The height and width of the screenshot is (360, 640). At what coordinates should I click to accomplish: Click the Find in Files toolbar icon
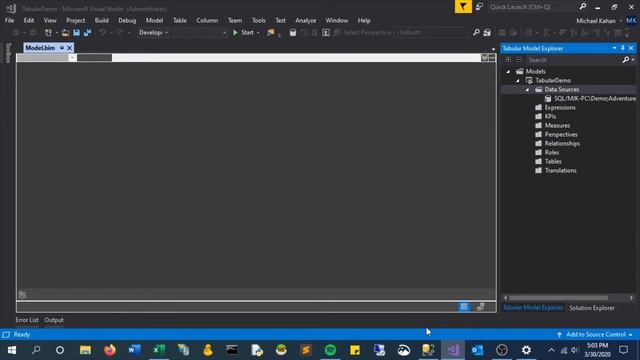270,33
